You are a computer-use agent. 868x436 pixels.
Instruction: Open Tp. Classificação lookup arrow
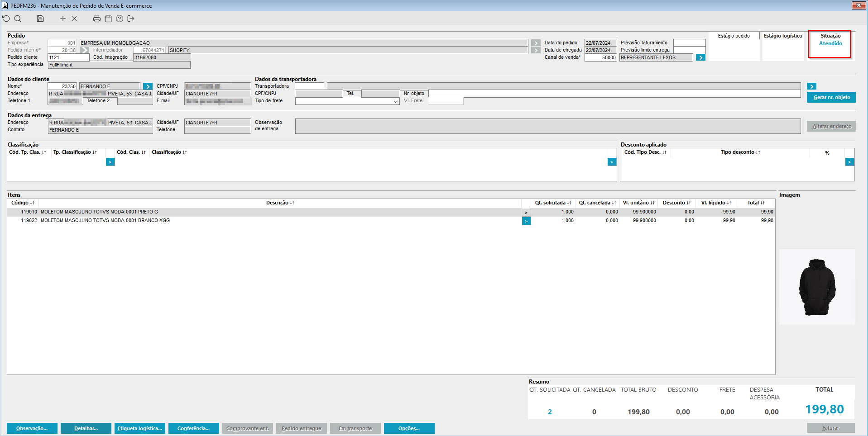(110, 162)
